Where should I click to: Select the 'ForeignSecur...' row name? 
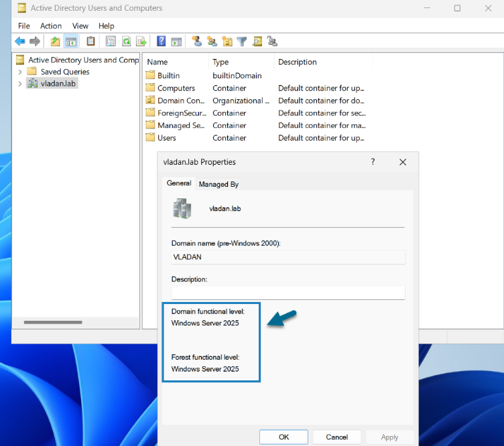point(182,113)
